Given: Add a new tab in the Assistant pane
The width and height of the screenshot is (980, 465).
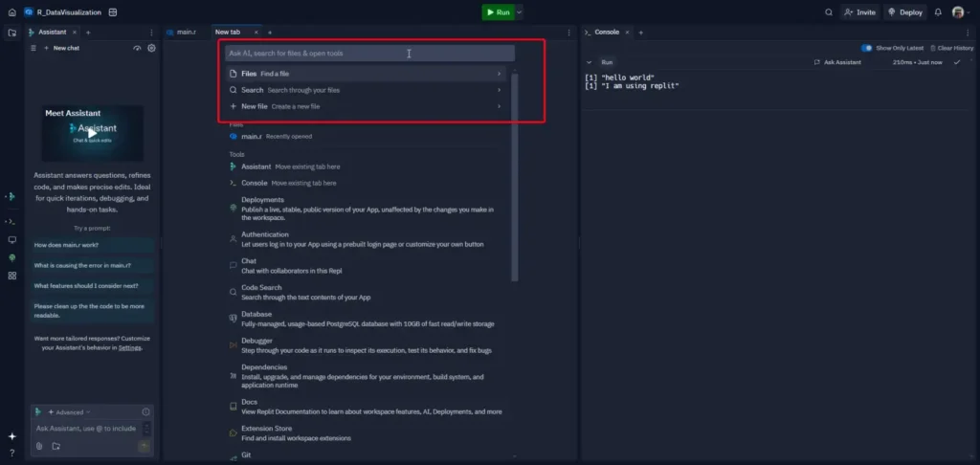Looking at the screenshot, I should 88,33.
